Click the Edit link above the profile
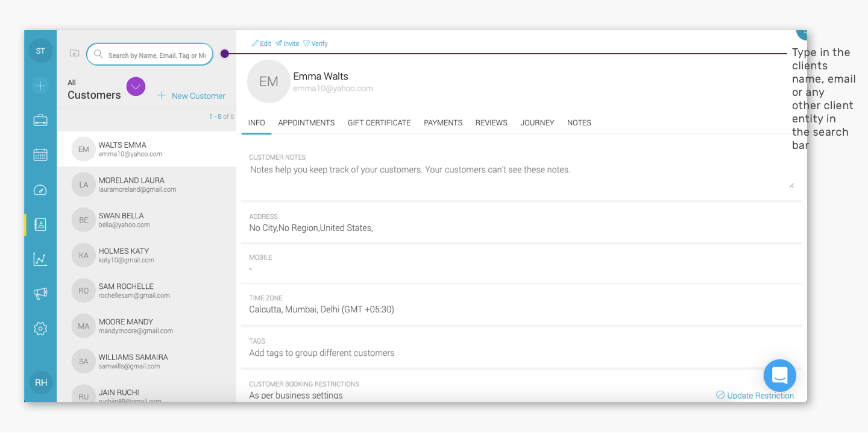This screenshot has height=433, width=868. tap(262, 43)
